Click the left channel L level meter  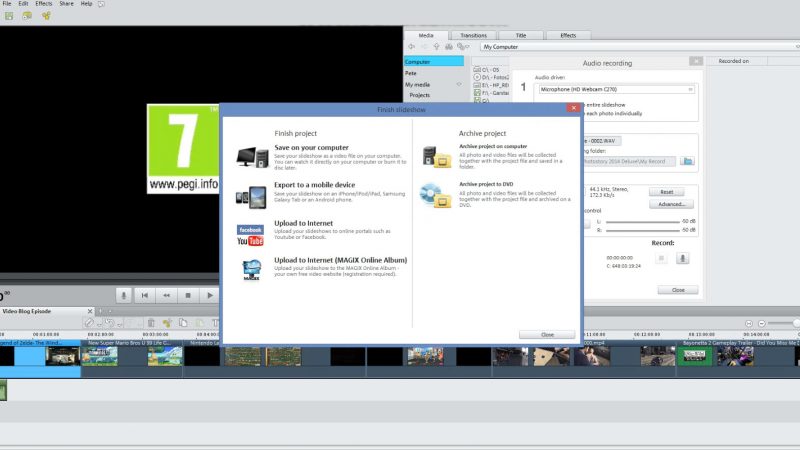(643, 222)
